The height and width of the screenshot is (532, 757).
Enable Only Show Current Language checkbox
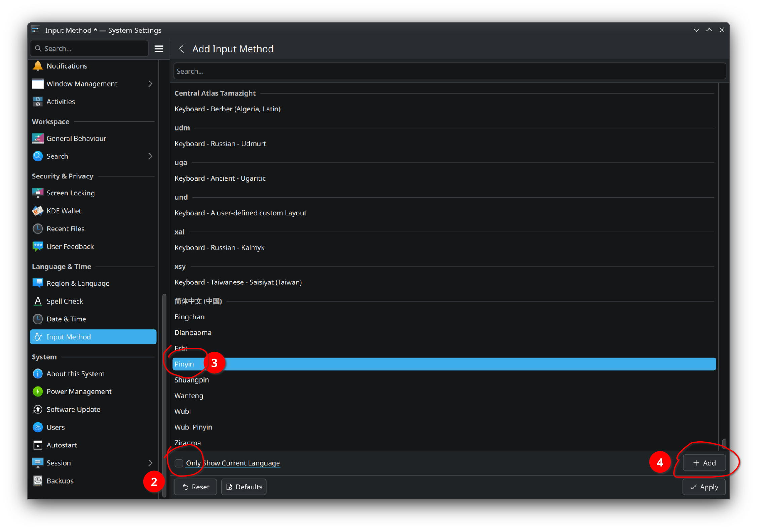click(179, 463)
